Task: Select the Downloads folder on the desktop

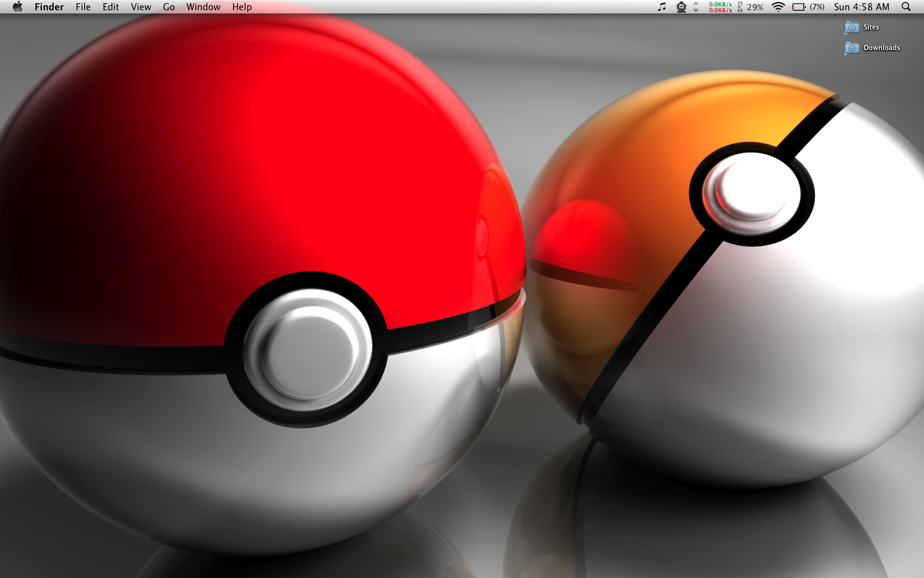Action: pyautogui.click(x=873, y=48)
